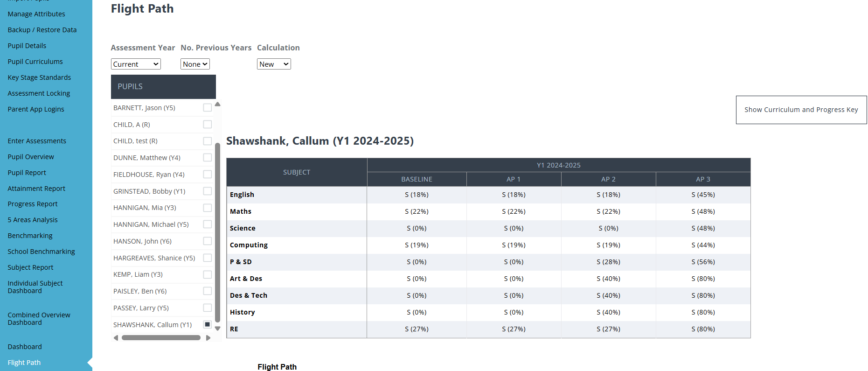Tick the checkbox for BARNETT, Jason (Y5)

tap(208, 108)
